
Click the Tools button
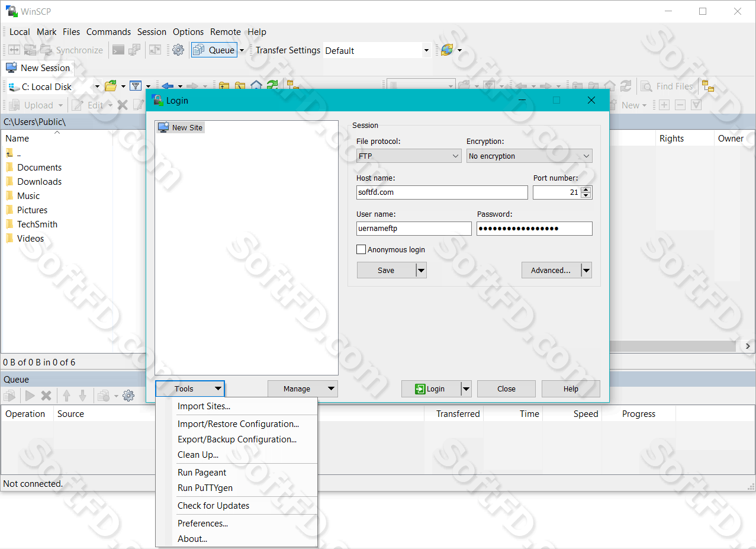[190, 389]
